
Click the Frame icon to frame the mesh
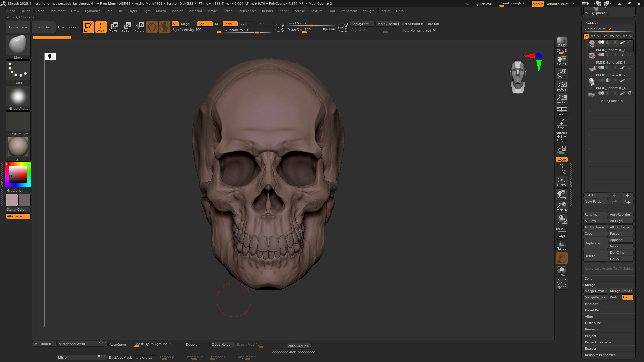click(x=561, y=181)
